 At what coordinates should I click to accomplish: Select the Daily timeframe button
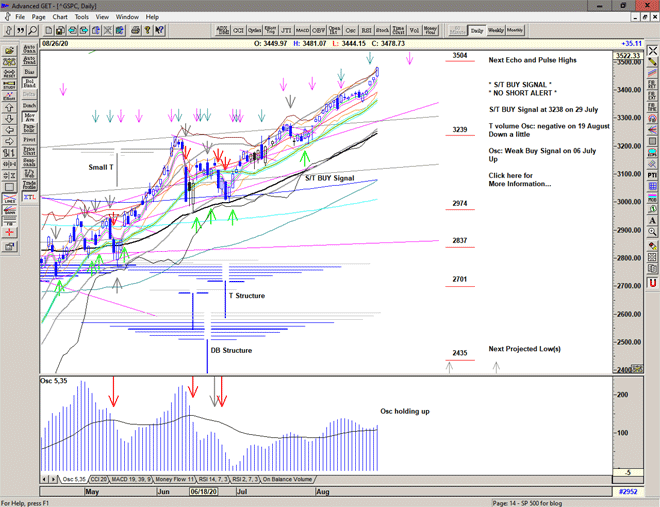[x=477, y=31]
